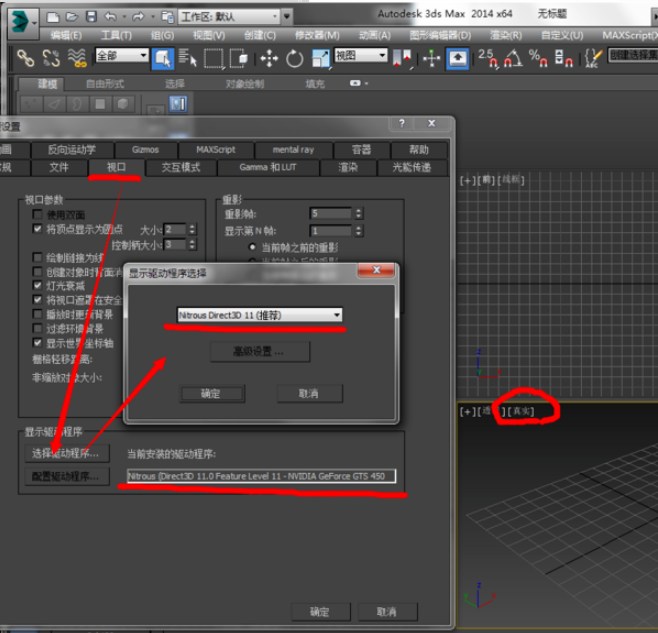Toggle the Keyboard Shortcut Override icon
658x633 pixels.
coord(457,58)
